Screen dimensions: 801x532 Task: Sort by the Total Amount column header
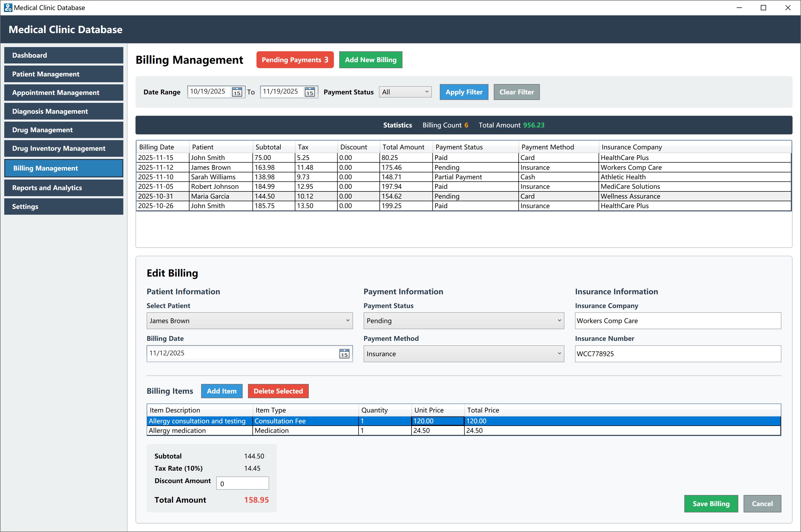[403, 147]
